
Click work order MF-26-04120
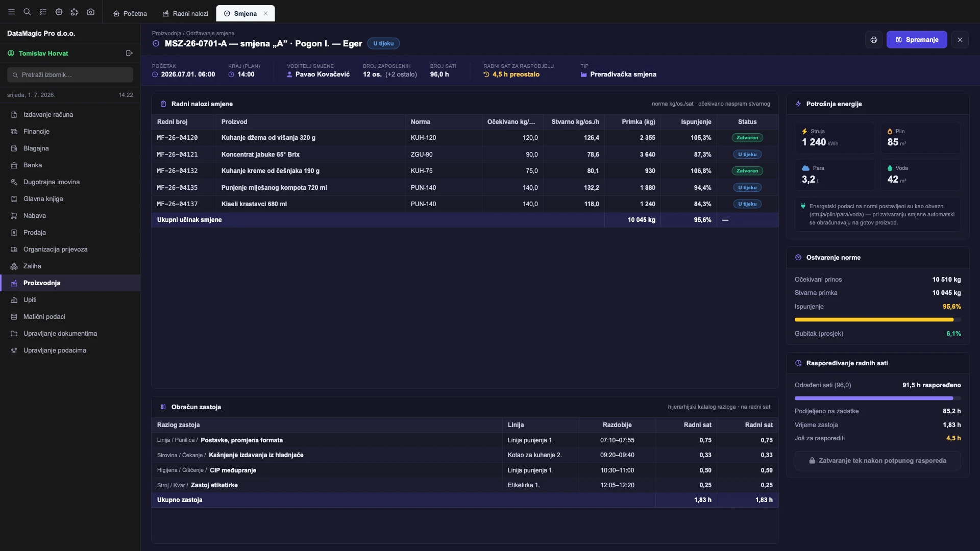pyautogui.click(x=177, y=138)
